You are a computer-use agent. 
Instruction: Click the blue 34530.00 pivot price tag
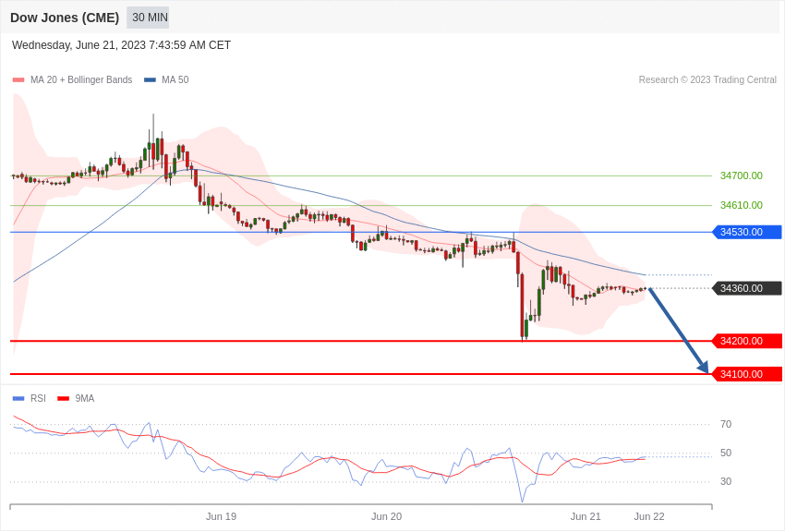coord(746,232)
